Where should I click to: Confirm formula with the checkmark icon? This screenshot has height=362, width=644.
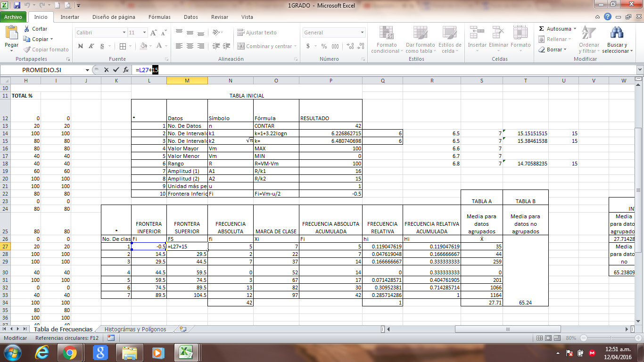(116, 70)
